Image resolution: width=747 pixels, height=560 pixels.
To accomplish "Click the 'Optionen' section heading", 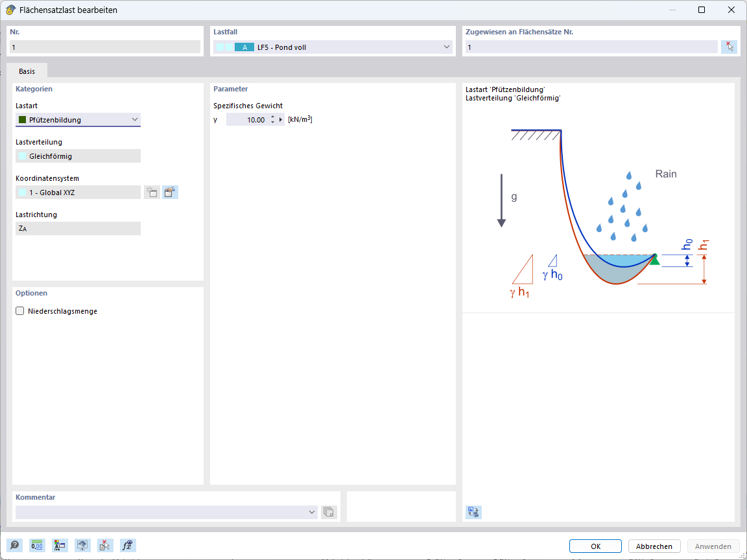I will pyautogui.click(x=31, y=294).
